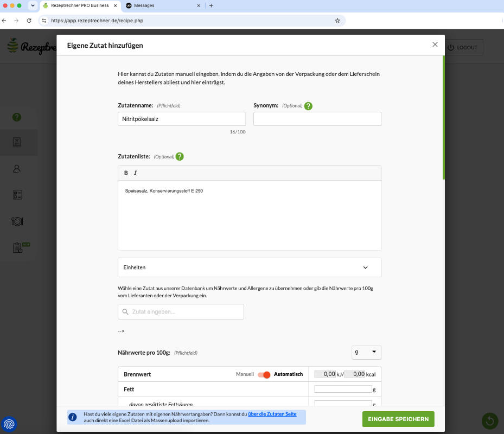
Task: Click the Rezeptrechner logo
Action: tap(31, 47)
